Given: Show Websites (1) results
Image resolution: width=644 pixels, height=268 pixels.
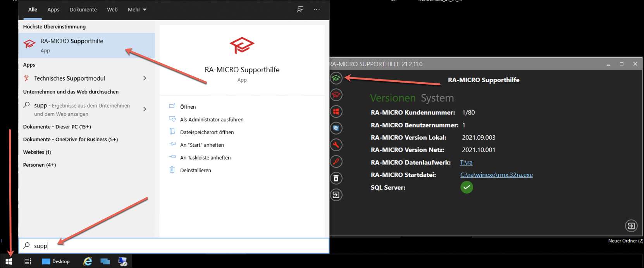Looking at the screenshot, I should coord(37,152).
